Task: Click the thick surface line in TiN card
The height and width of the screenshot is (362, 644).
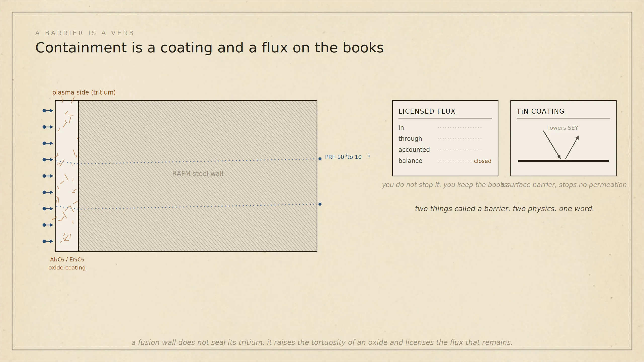Action: pos(563,161)
